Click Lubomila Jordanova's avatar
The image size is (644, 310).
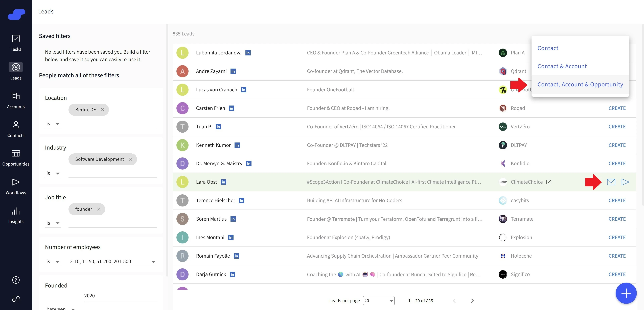(182, 53)
